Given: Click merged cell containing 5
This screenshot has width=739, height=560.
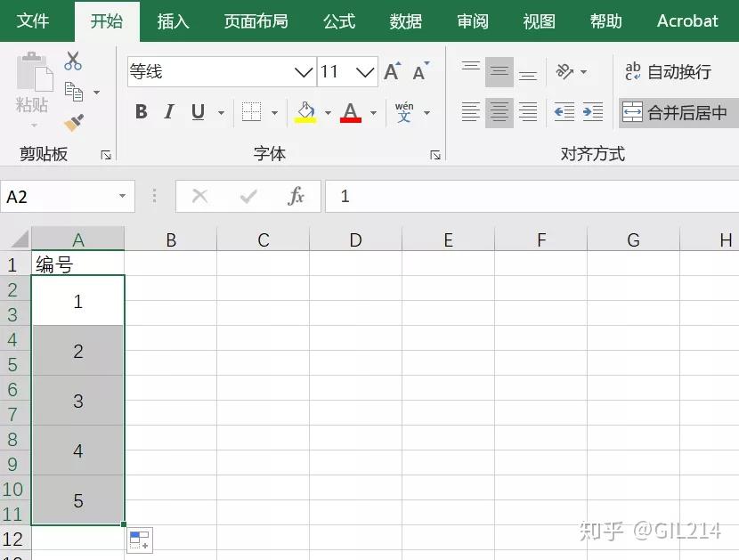Looking at the screenshot, I should pos(77,500).
